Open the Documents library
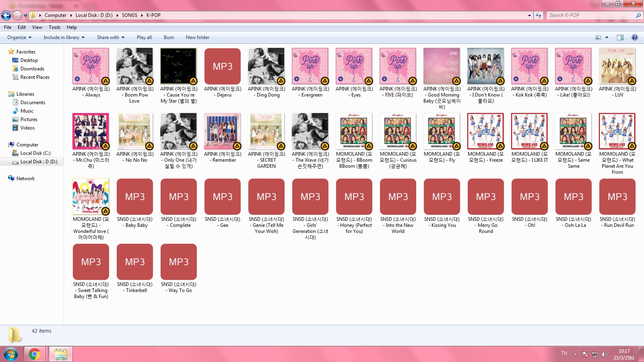This screenshot has width=644, height=362. [33, 103]
